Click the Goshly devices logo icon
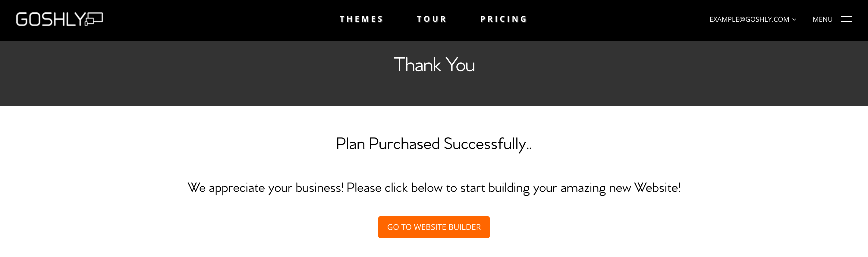Viewport: 868px width, 257px height. tap(94, 19)
